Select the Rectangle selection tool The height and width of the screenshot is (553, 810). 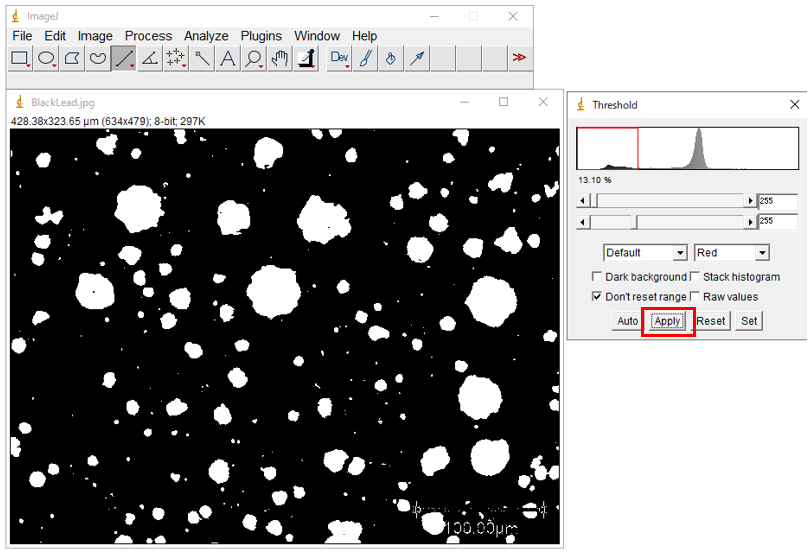pos(20,59)
